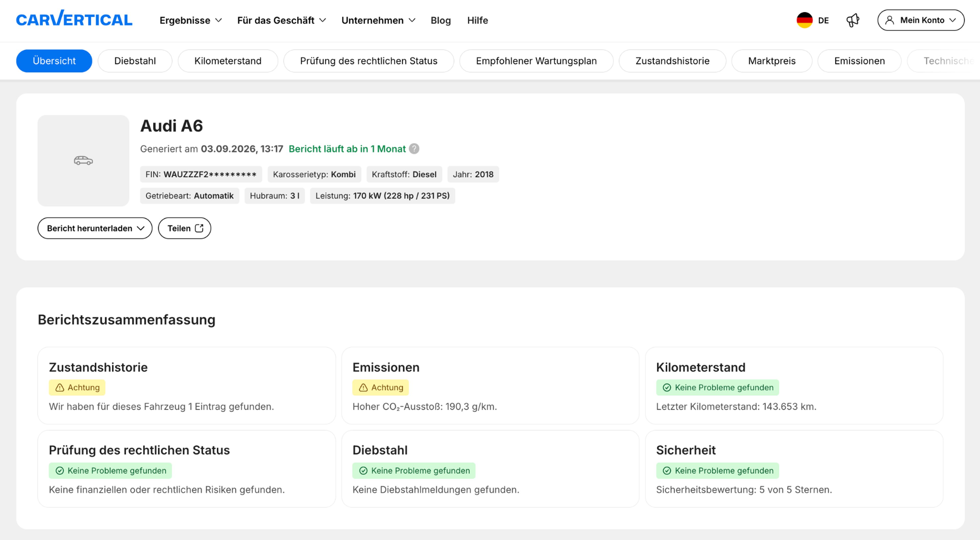Open the DE language selector

click(813, 20)
